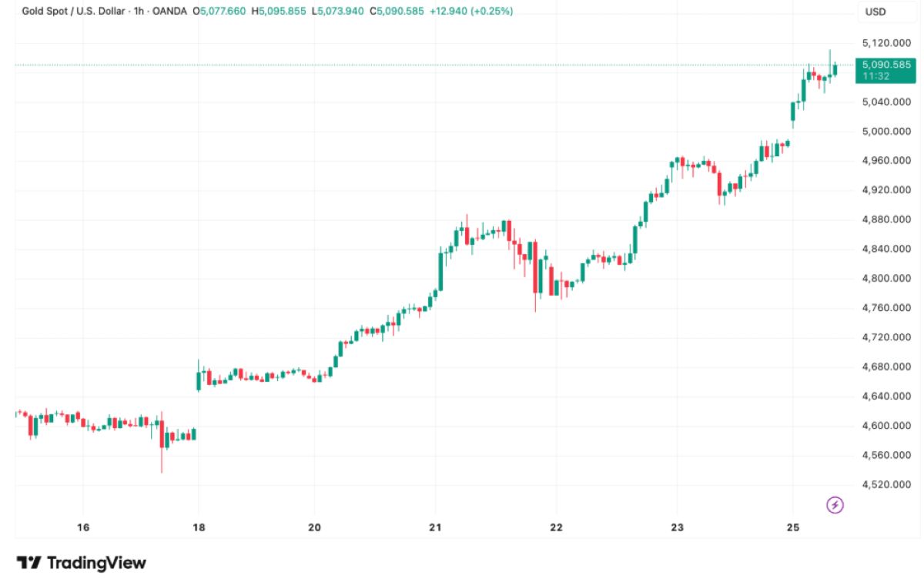This screenshot has height=582, width=924.
Task: Click date 20 on the time axis
Action: click(314, 528)
